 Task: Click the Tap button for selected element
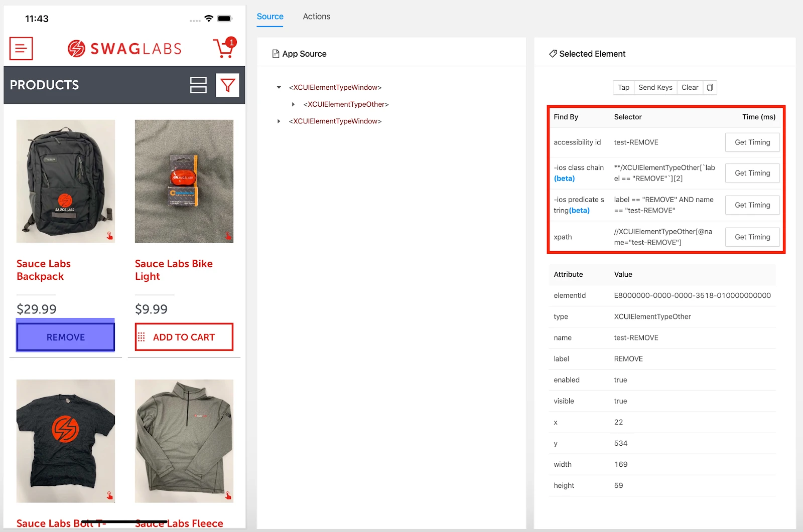coord(623,88)
